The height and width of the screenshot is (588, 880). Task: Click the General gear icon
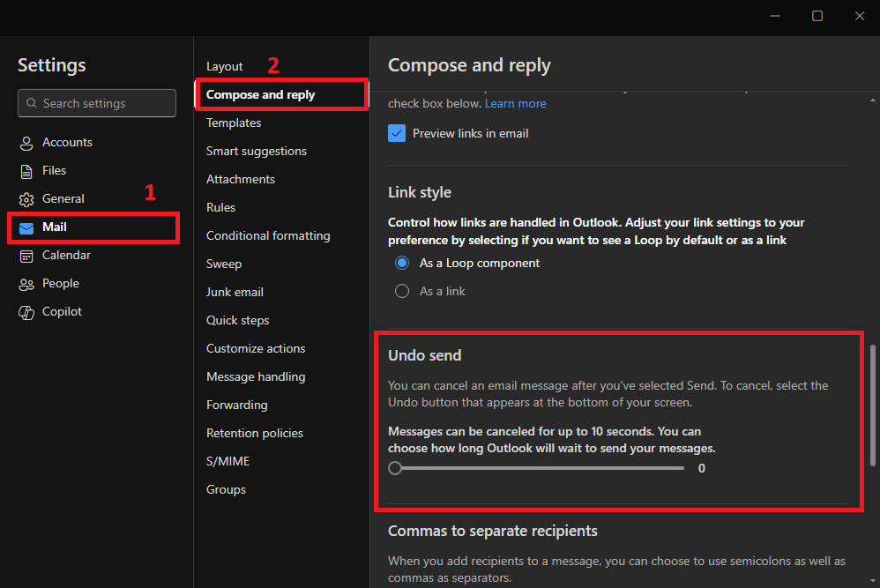[26, 199]
